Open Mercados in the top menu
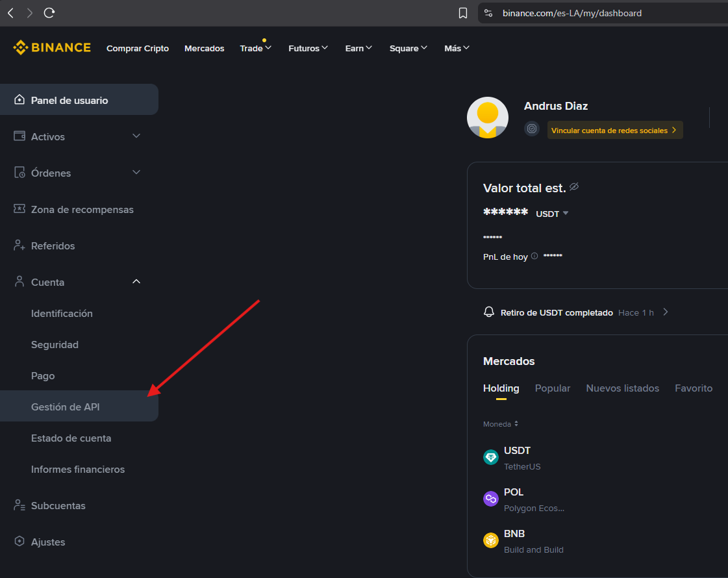 tap(205, 48)
